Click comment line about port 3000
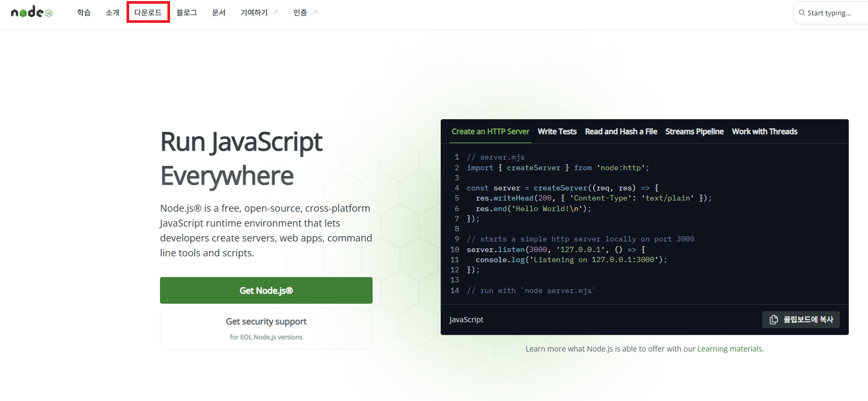Viewport: 868px width, 401px height. [580, 239]
